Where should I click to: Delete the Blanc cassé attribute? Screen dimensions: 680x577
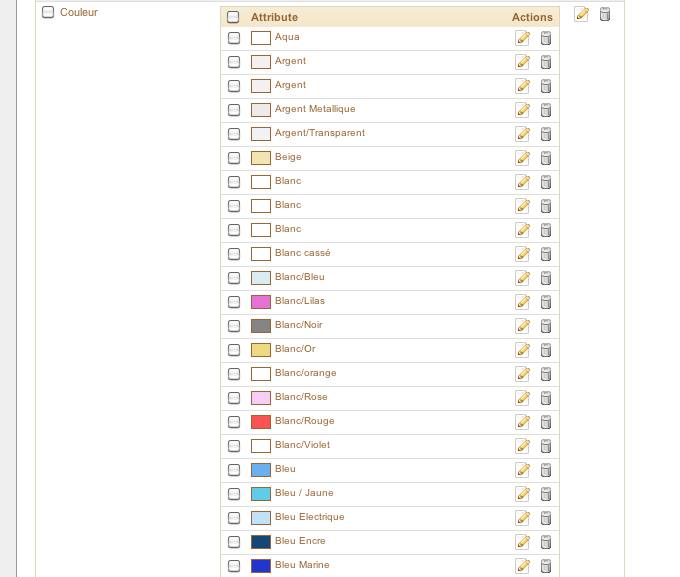pyautogui.click(x=546, y=254)
